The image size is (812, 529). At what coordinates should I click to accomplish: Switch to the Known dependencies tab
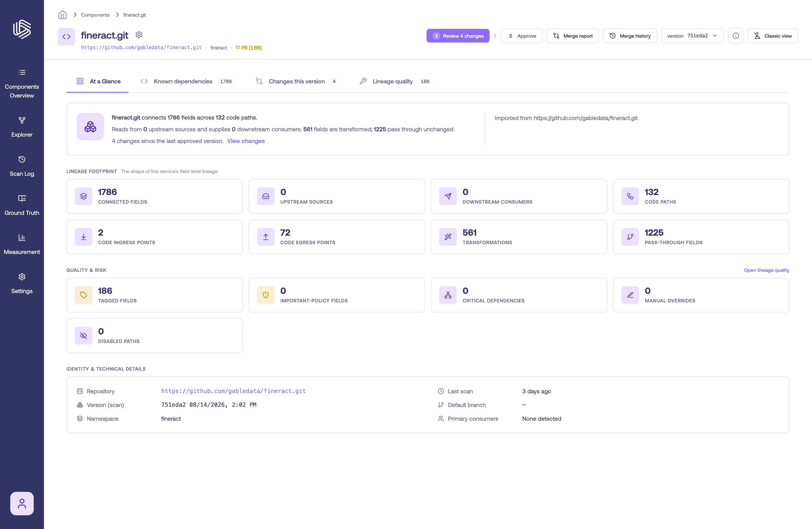pos(187,81)
